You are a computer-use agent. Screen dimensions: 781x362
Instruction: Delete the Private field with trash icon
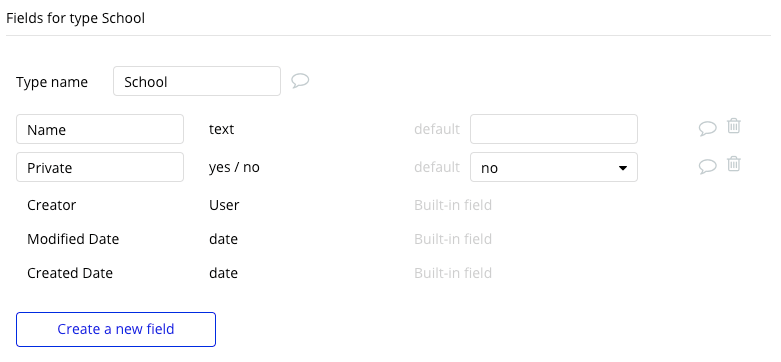[734, 164]
